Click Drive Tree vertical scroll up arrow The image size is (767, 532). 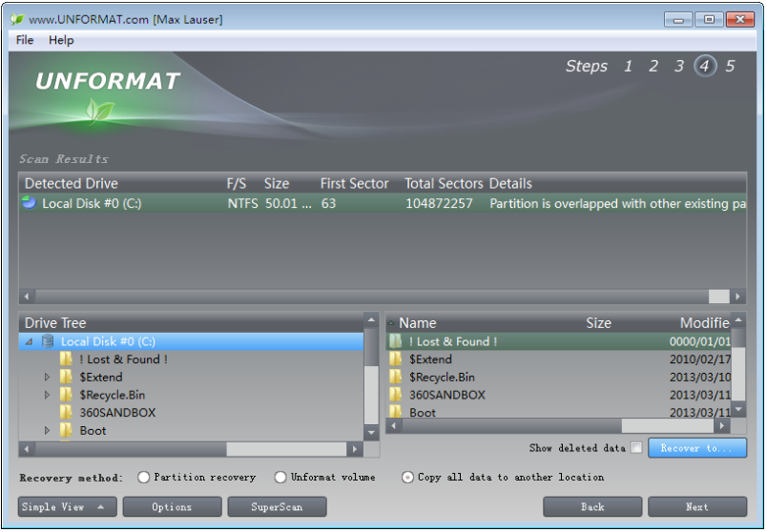click(371, 320)
